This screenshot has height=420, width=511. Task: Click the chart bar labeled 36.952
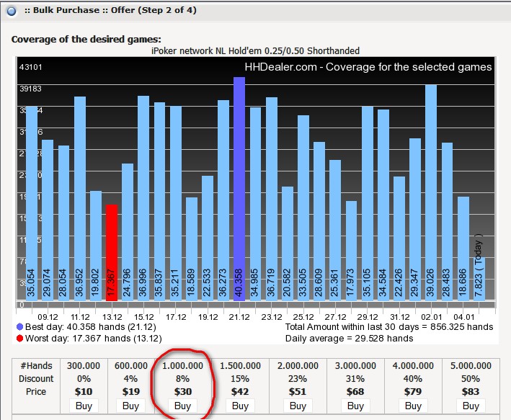point(80,198)
